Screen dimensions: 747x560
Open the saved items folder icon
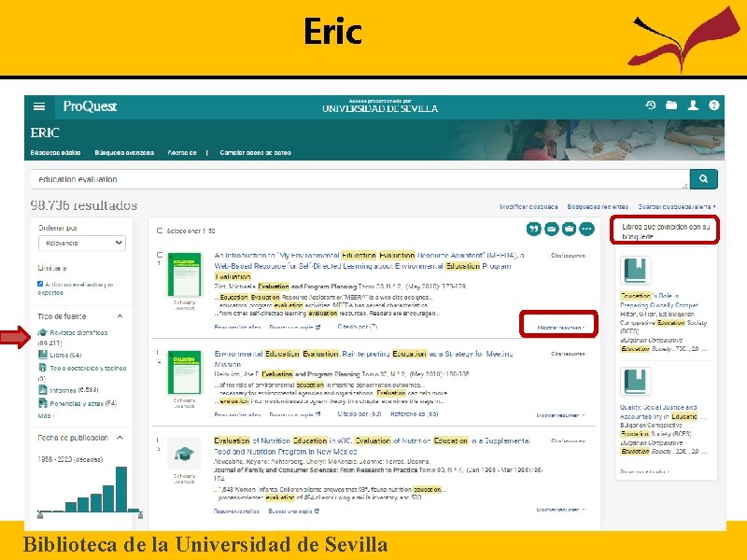pos(671,105)
